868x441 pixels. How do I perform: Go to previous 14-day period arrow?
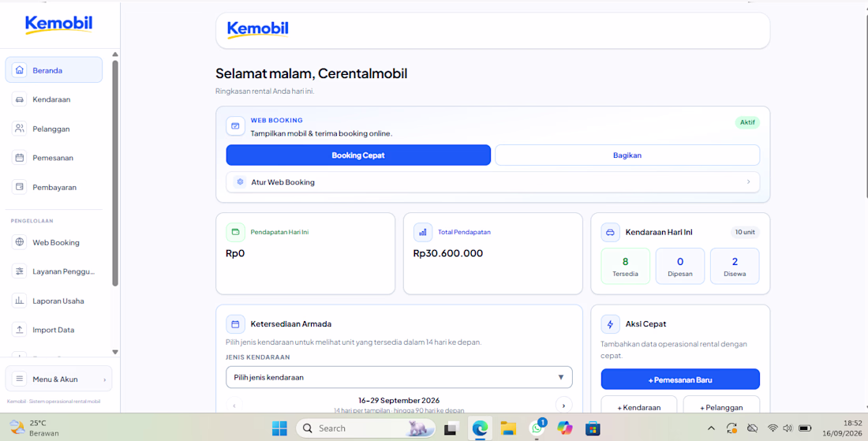pyautogui.click(x=234, y=405)
